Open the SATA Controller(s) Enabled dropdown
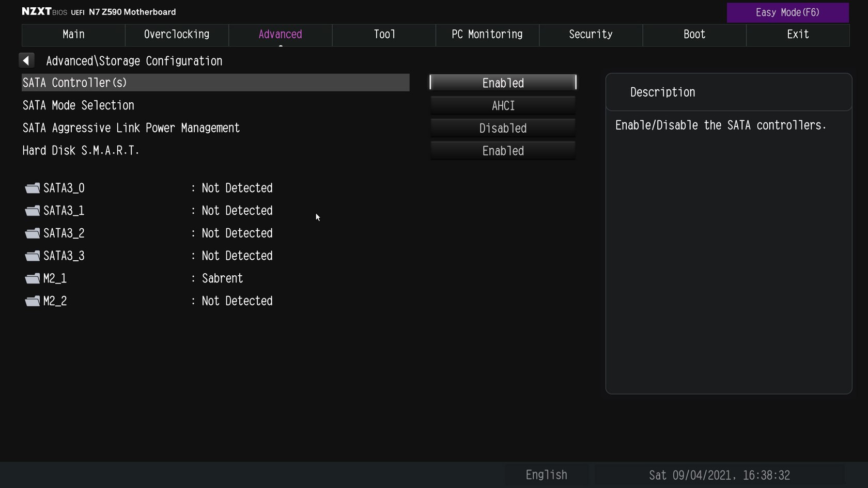The image size is (868, 488). point(503,83)
